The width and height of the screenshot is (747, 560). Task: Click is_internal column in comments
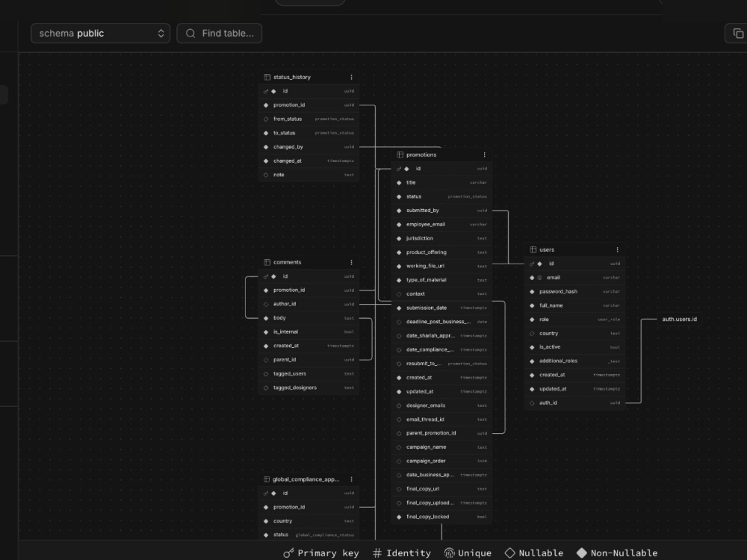click(309, 332)
